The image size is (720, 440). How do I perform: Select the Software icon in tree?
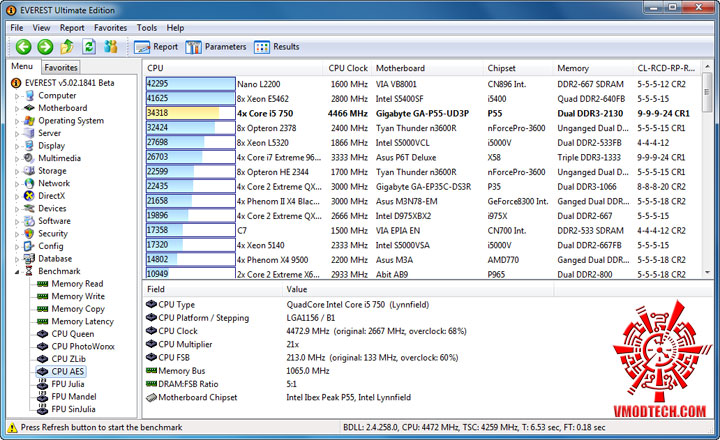(29, 221)
